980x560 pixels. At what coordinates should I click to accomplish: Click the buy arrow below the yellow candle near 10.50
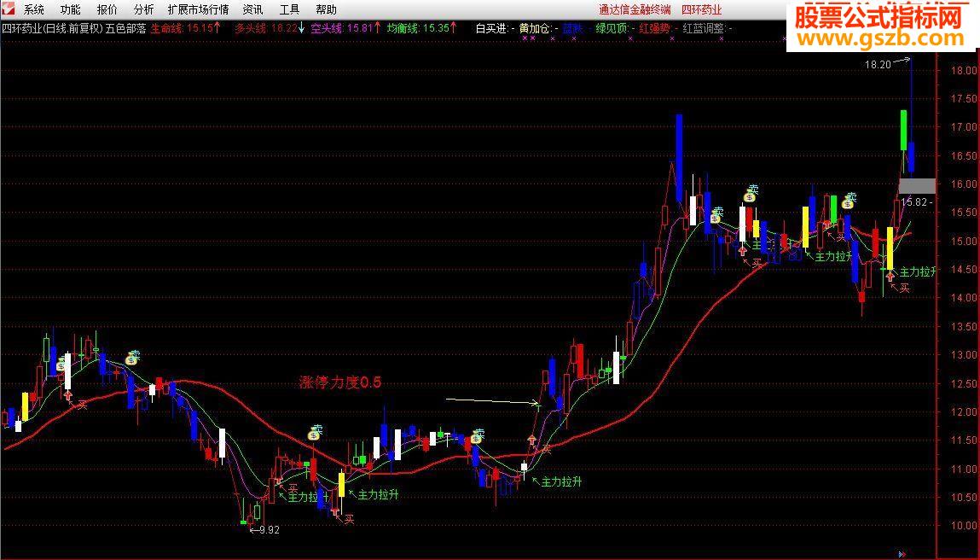(336, 512)
